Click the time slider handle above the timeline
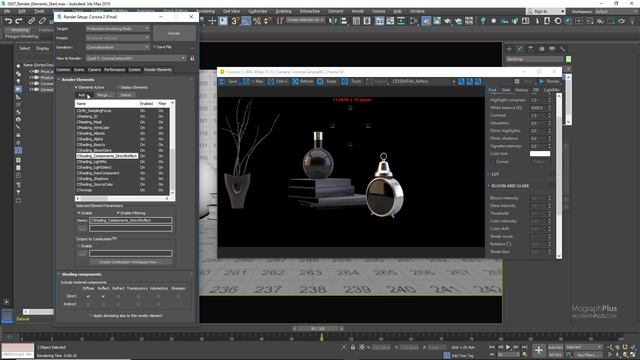The image size is (640, 360). (318, 329)
